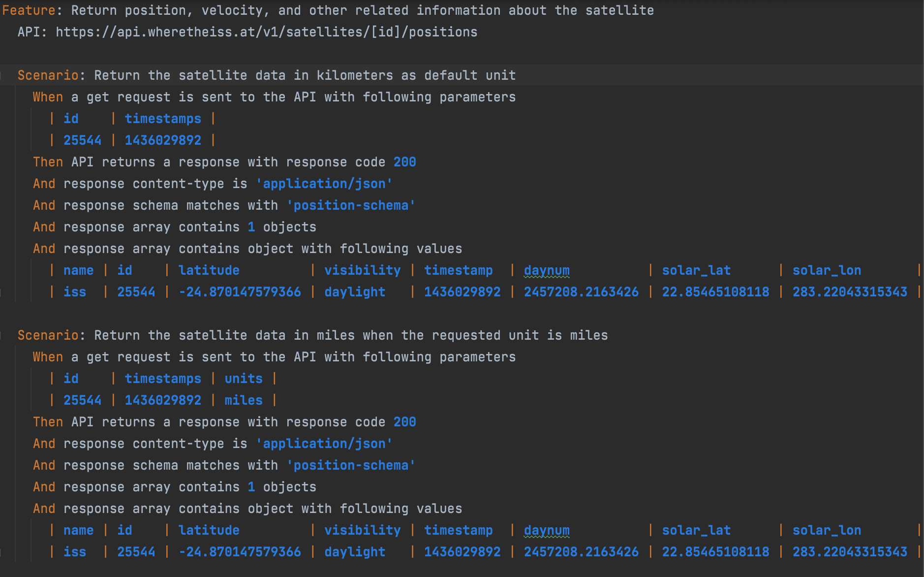Place cursor on the Feature keyword
The image size is (924, 577).
point(30,10)
